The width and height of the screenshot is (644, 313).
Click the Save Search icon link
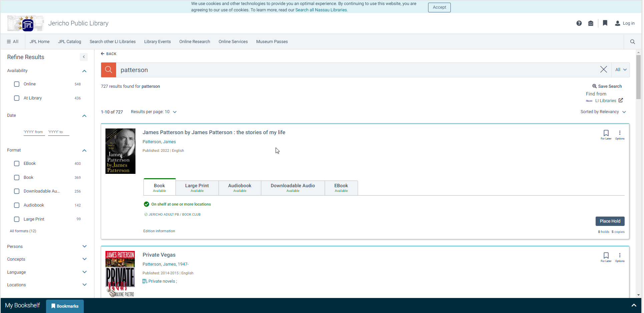click(x=594, y=86)
